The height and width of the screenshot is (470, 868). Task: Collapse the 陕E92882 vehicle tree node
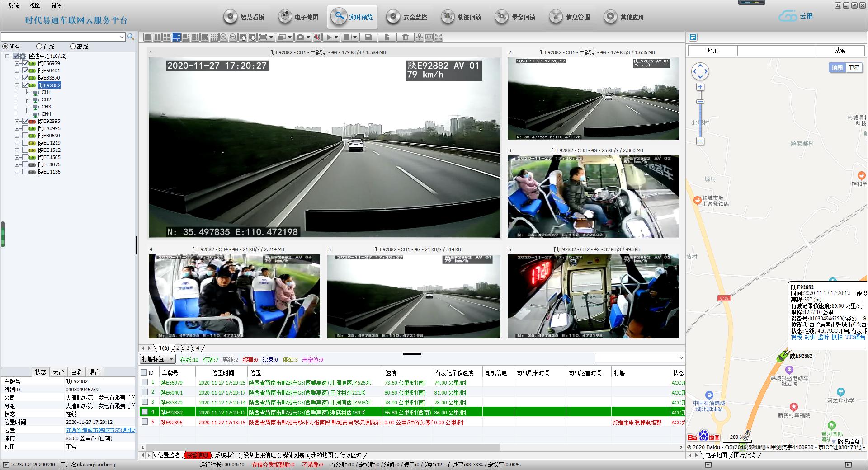tap(17, 85)
